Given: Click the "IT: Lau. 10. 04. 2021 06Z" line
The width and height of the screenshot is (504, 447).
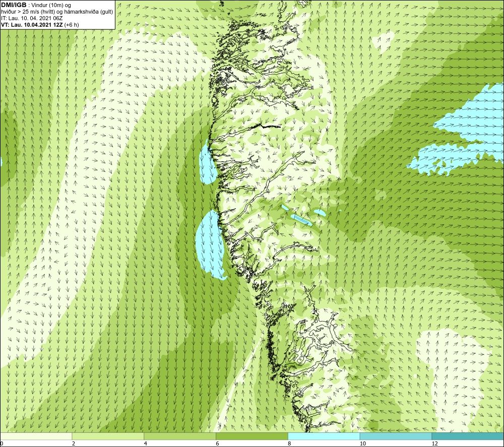Looking at the screenshot, I should point(32,18).
